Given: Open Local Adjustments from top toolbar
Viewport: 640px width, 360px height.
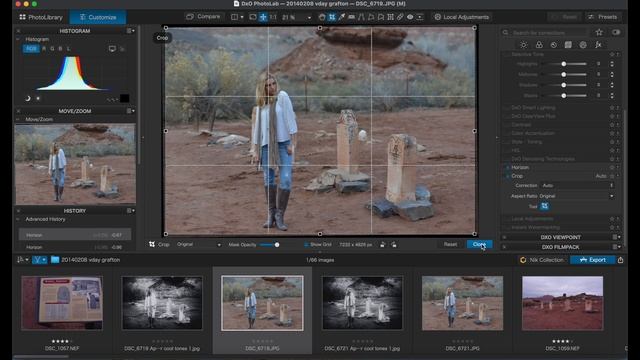Looking at the screenshot, I should coord(462,17).
